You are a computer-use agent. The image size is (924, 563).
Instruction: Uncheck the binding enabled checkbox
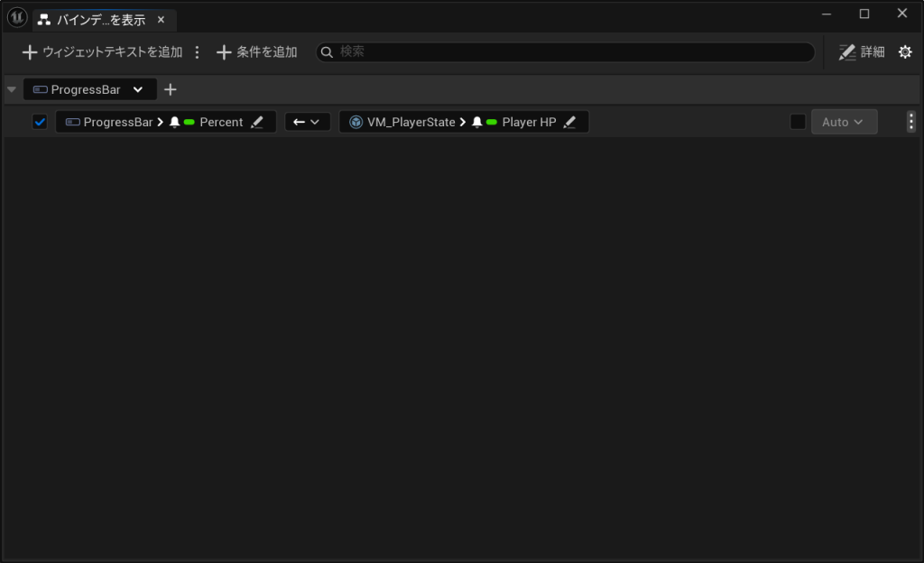coord(40,122)
